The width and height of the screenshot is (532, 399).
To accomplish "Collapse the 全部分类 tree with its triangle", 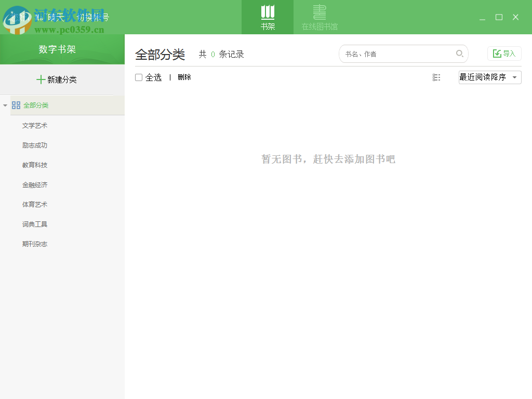I will point(5,105).
